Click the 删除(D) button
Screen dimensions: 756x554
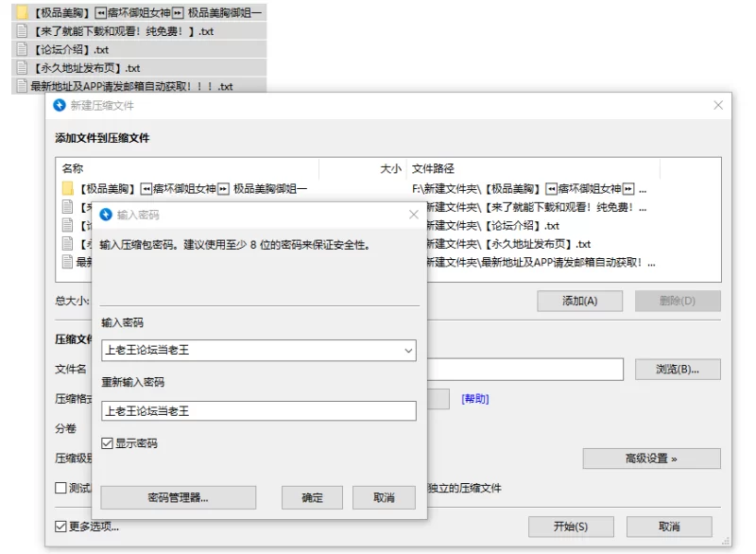pyautogui.click(x=678, y=301)
